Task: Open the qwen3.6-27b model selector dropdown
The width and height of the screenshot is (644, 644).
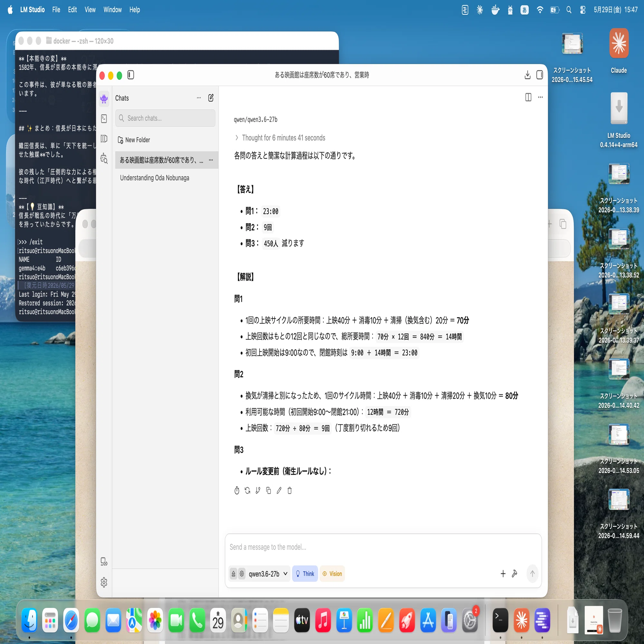Action: (268, 574)
